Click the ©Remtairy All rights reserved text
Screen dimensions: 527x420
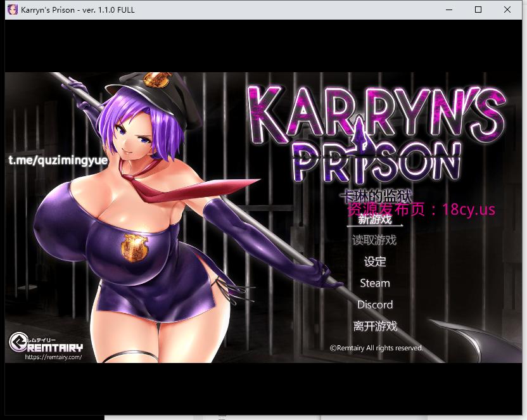376,348
